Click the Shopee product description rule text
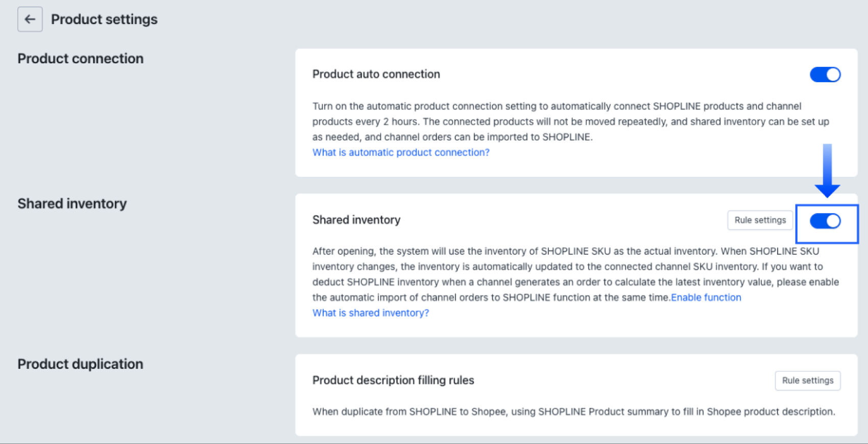868x444 pixels. (x=573, y=412)
